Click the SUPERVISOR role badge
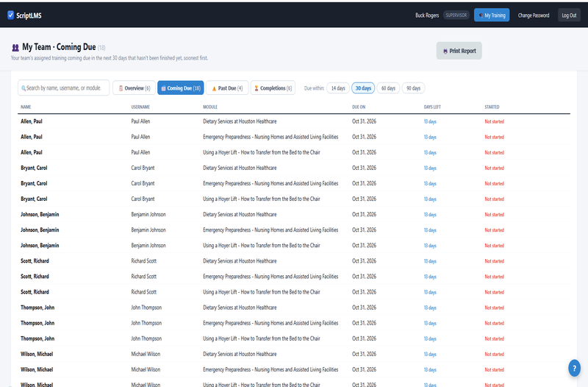This screenshot has width=588, height=387. click(456, 15)
